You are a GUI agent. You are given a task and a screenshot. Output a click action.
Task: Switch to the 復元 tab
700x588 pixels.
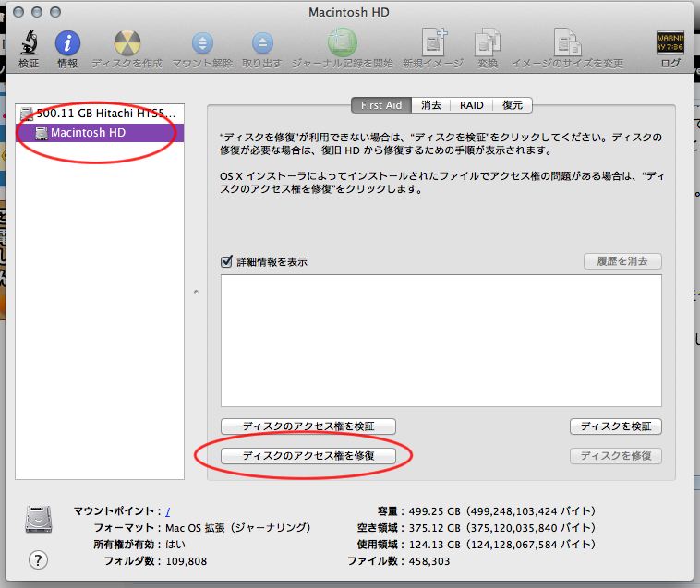pyautogui.click(x=512, y=105)
